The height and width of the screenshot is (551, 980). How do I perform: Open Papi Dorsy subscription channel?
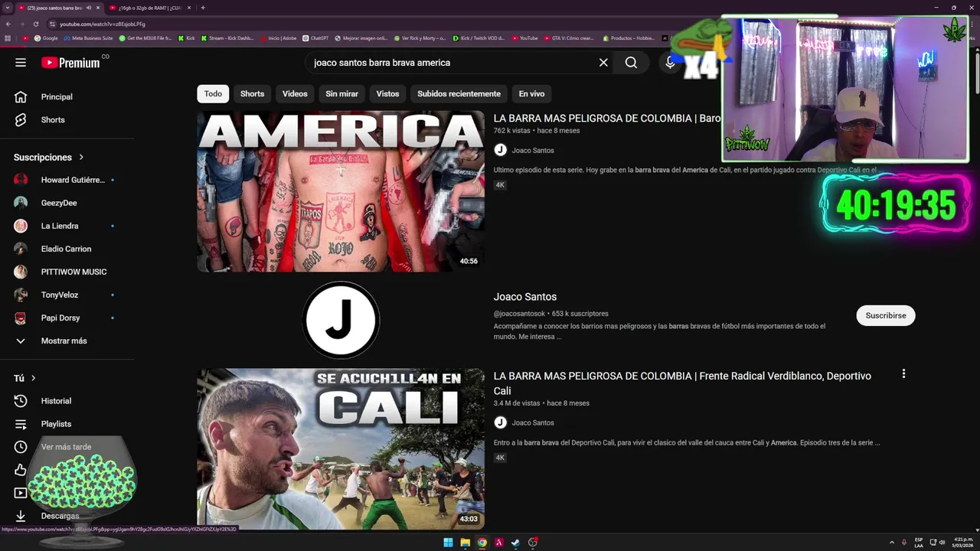click(x=60, y=318)
